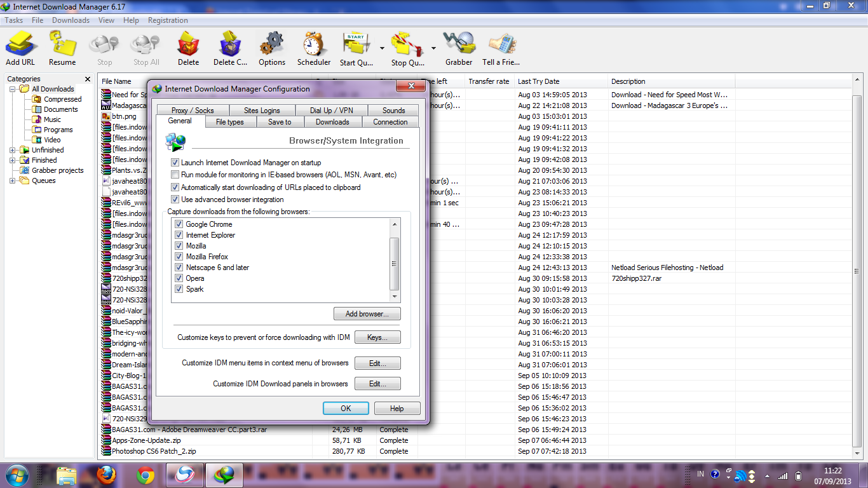868x488 pixels.
Task: Uncheck Spark browser capture
Action: click(x=179, y=289)
